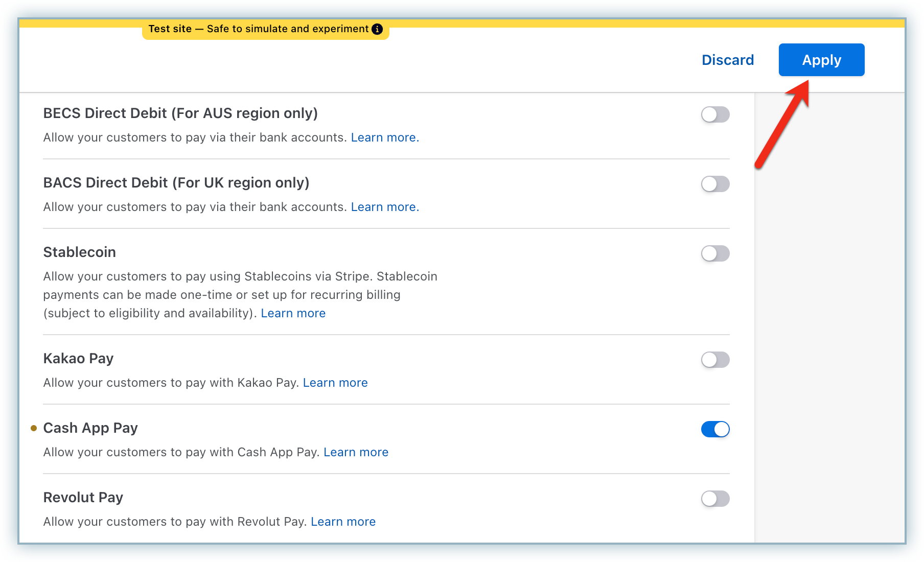The height and width of the screenshot is (562, 924).
Task: Click the Stablecoin heading text
Action: (80, 252)
